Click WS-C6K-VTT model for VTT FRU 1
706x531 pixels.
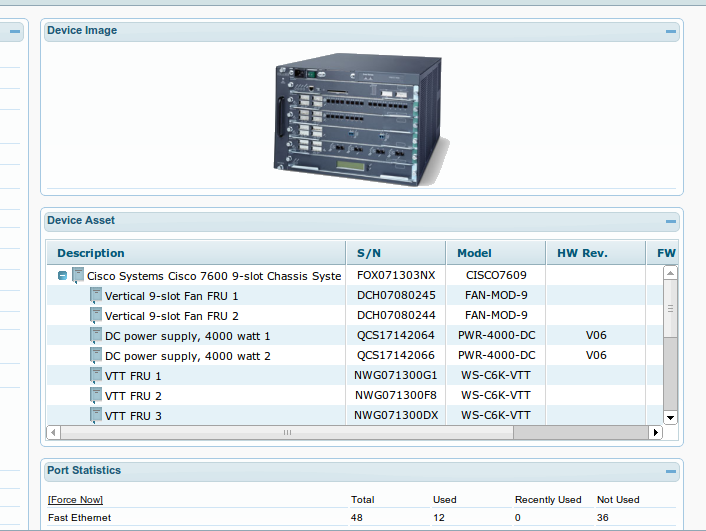pos(496,375)
